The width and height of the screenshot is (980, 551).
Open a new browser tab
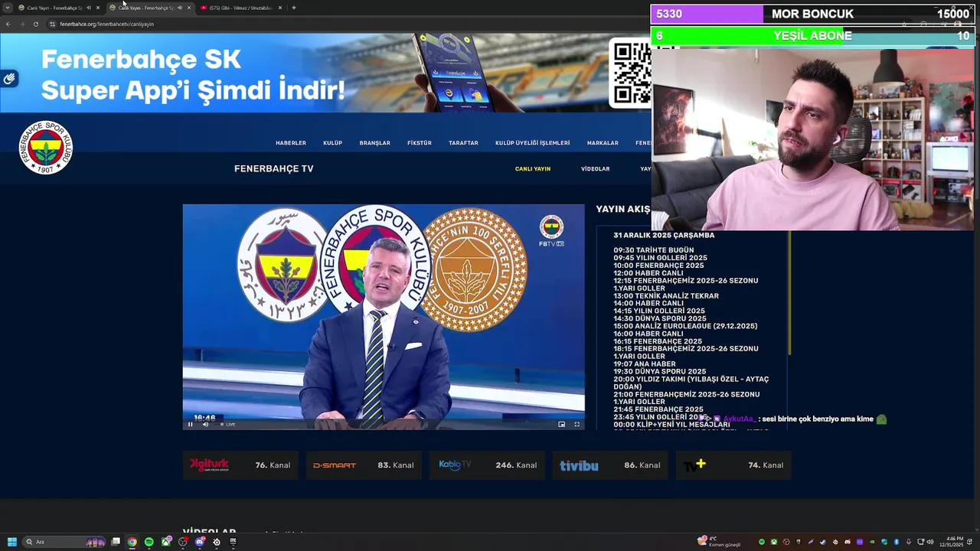pos(293,8)
